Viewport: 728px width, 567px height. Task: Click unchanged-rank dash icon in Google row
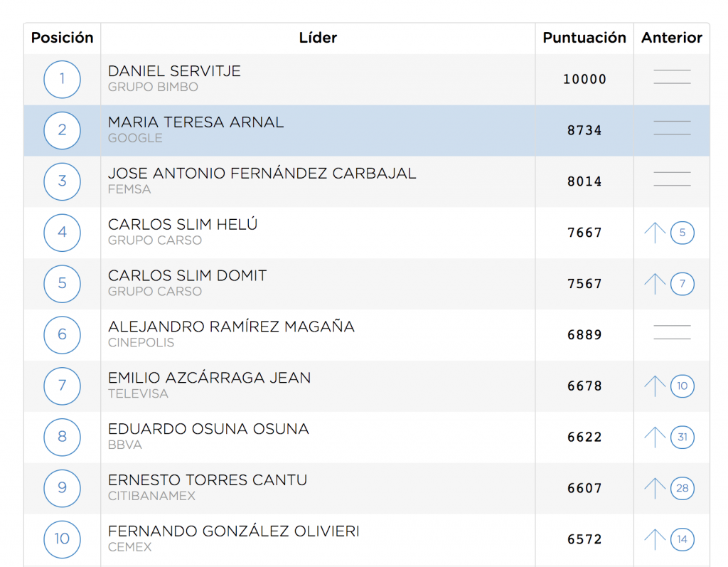point(672,128)
